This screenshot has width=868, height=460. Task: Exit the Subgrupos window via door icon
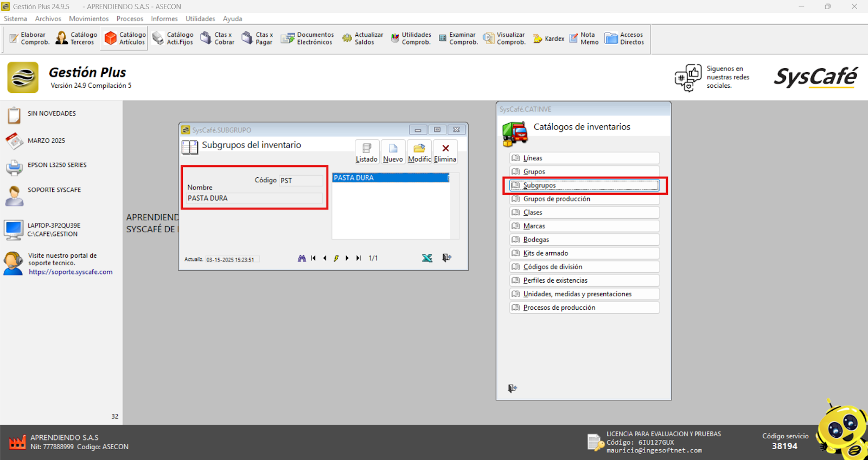point(446,258)
